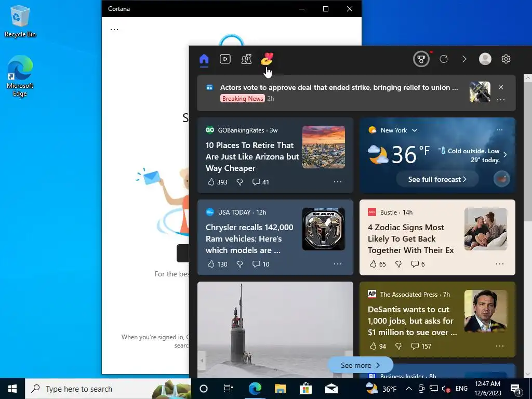
Task: Like the Zodiac Signs article
Action: tap(378, 264)
